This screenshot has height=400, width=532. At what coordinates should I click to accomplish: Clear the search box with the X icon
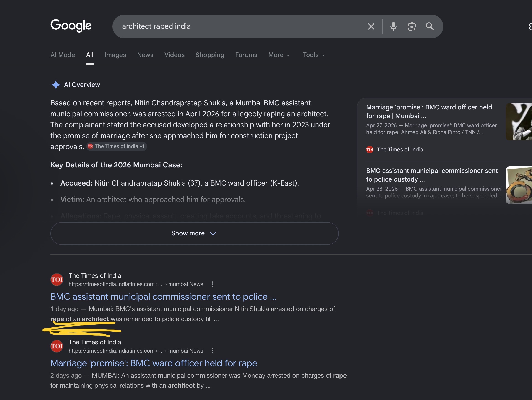(x=371, y=26)
